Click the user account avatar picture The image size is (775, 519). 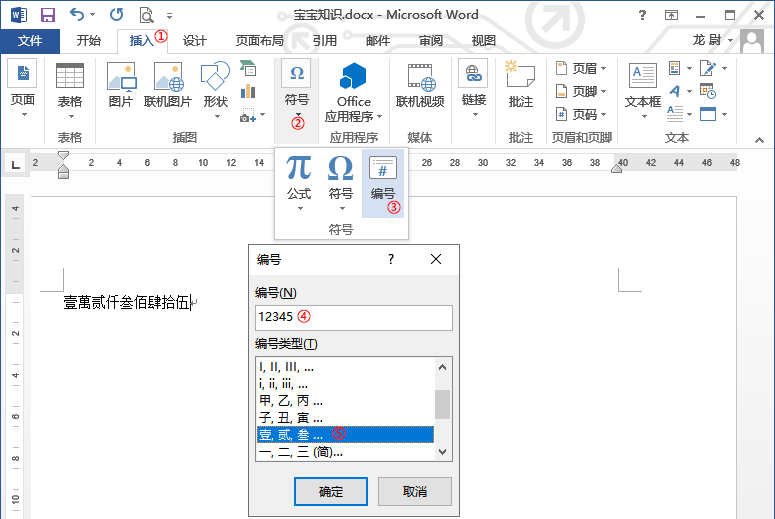(x=752, y=41)
